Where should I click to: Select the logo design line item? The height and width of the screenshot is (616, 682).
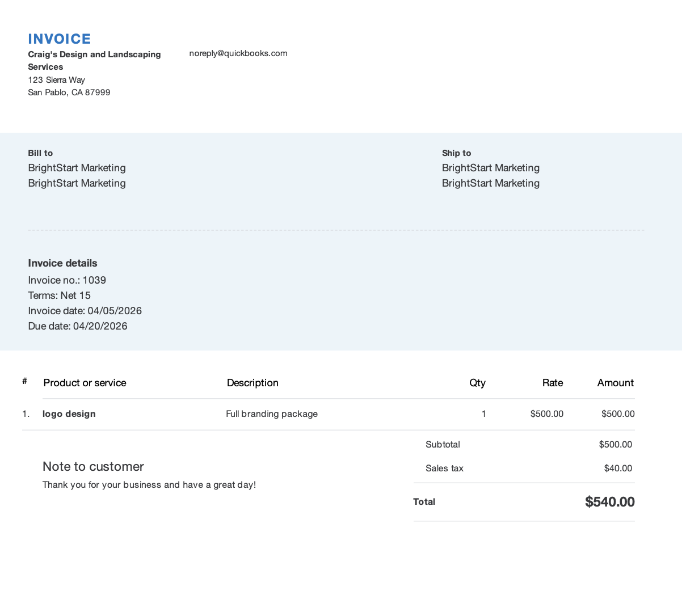click(69, 414)
